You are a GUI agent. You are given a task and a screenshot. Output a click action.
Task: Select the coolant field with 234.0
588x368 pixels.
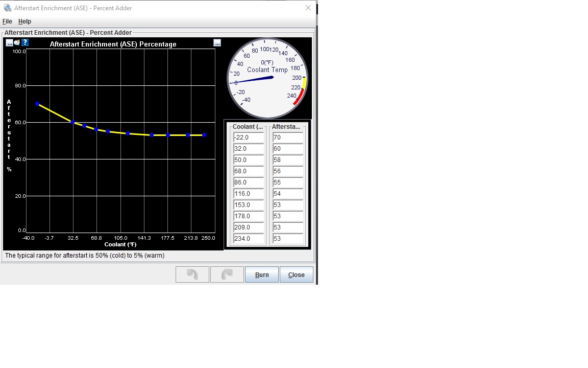[x=249, y=239]
